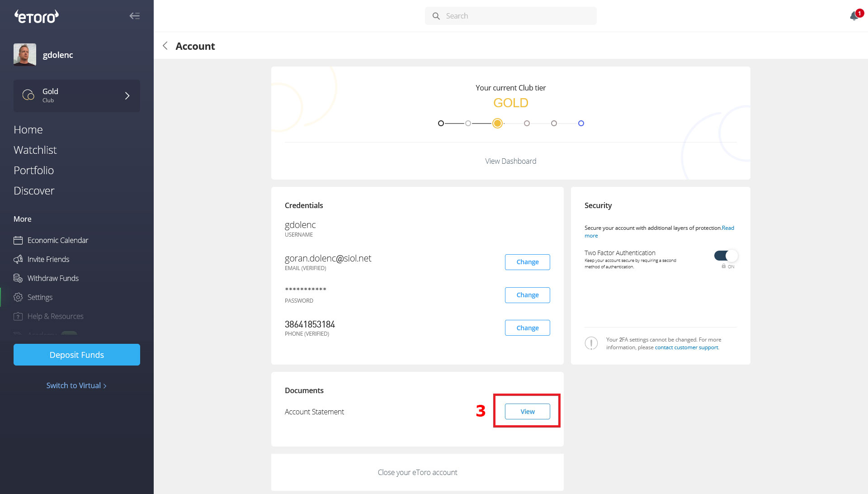Screen dimensions: 868x494
Task: Click contact customer support link
Action: coord(686,347)
